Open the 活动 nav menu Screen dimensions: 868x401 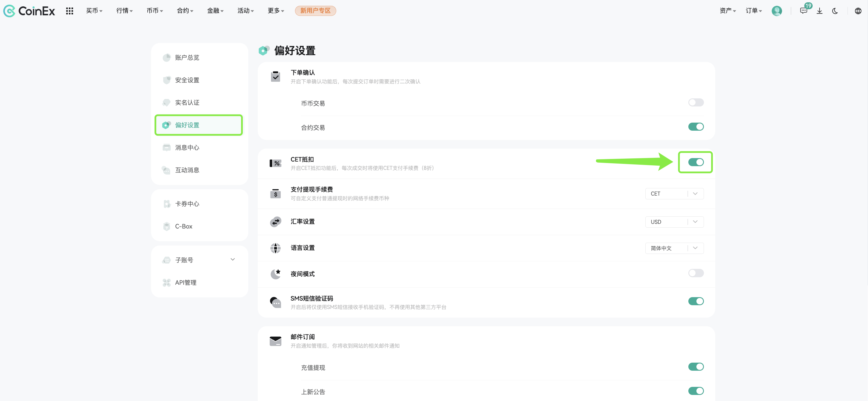coord(246,11)
